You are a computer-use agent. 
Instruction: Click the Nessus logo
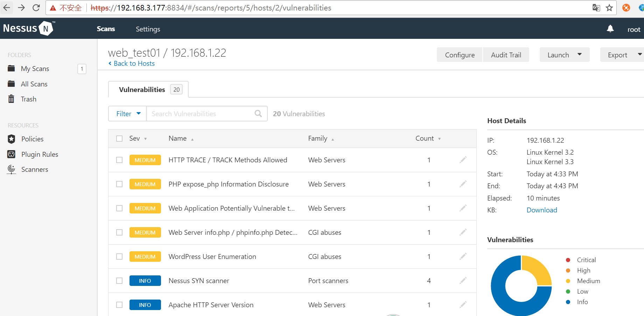tap(29, 28)
